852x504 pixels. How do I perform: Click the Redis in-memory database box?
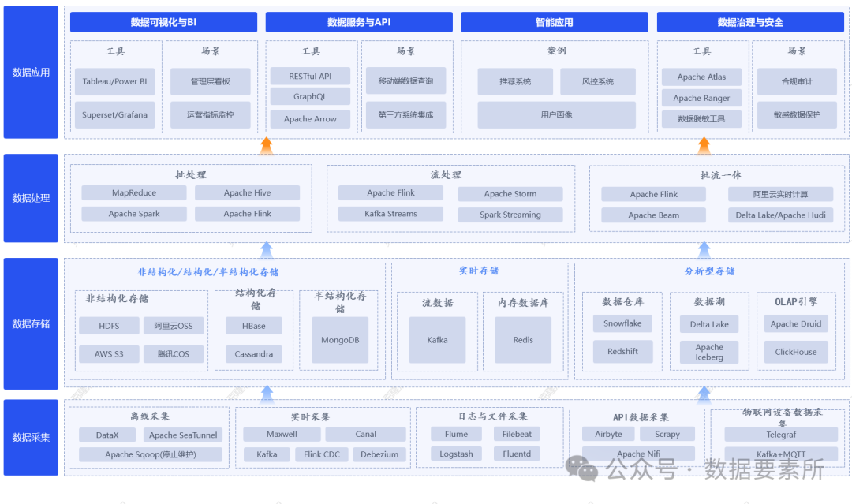[x=521, y=339]
